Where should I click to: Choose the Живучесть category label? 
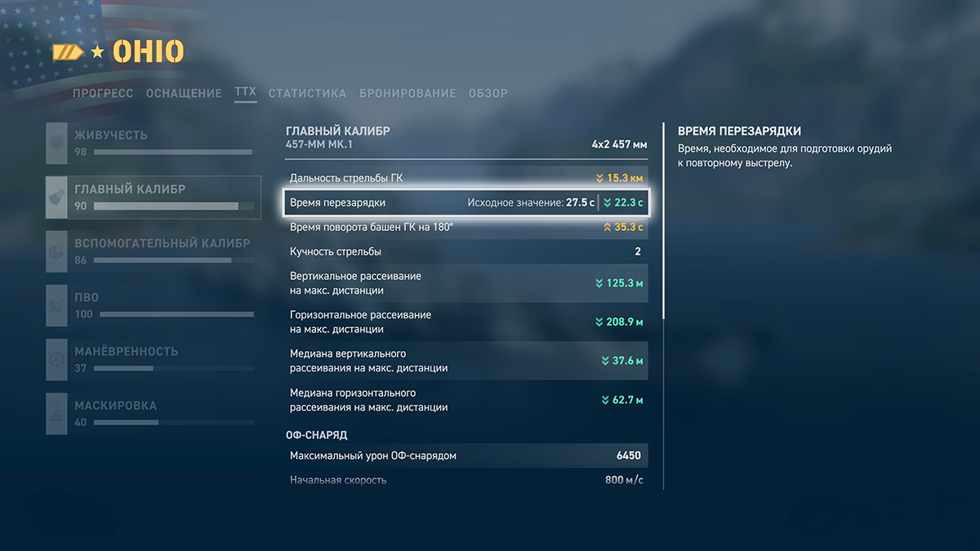[x=111, y=136]
